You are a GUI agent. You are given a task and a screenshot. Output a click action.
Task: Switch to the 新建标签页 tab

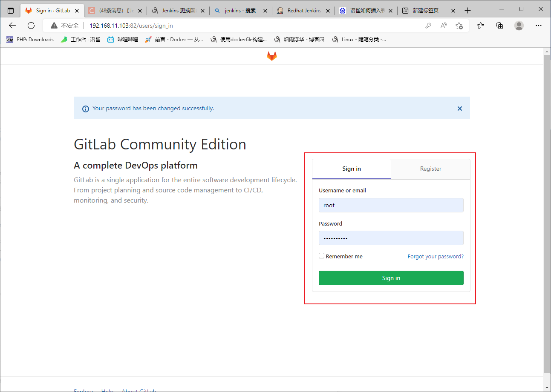pos(429,11)
